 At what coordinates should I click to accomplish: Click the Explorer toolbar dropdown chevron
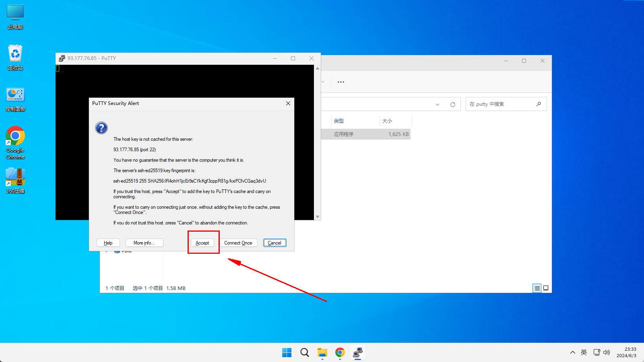coord(323,82)
